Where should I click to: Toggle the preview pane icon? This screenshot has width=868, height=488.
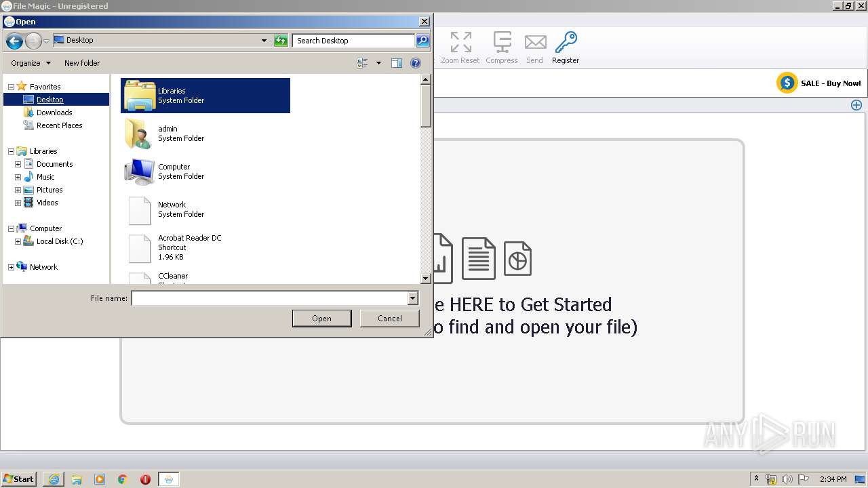point(397,63)
